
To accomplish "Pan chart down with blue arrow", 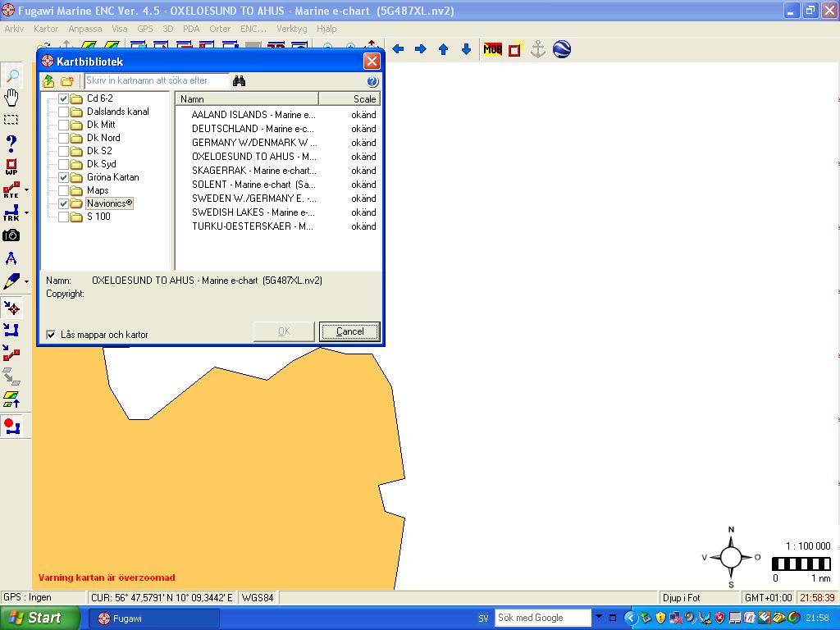I will 466,49.
